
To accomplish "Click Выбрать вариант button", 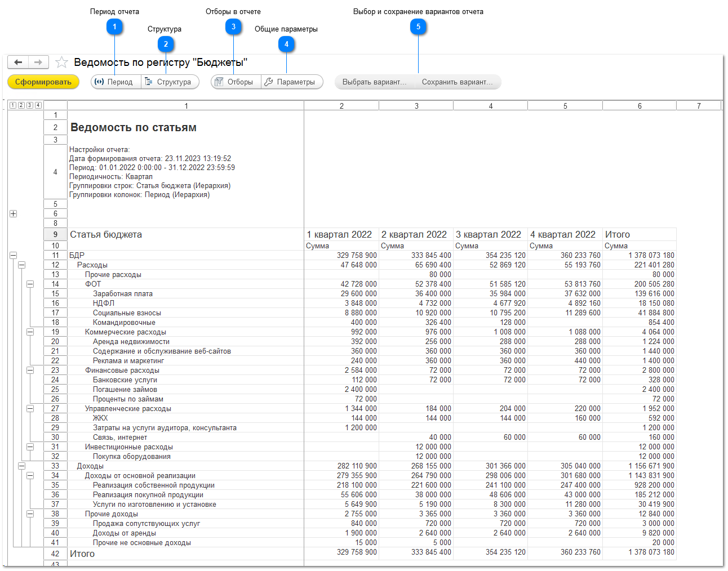I will click(374, 82).
